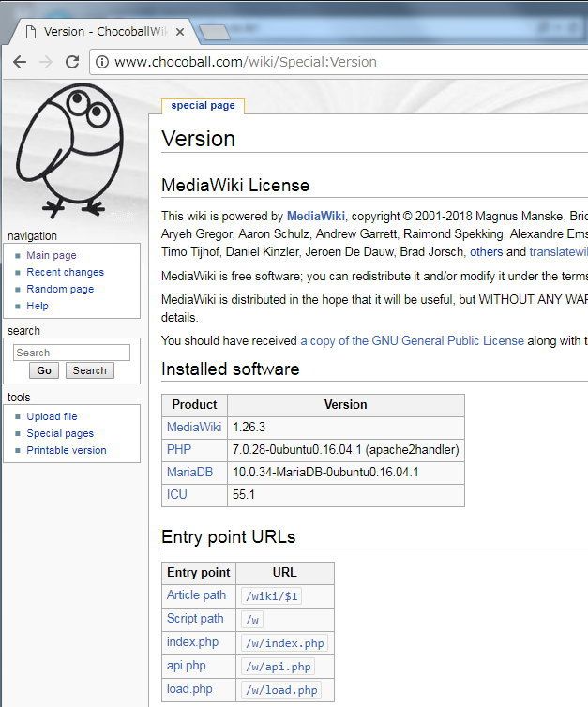Open Recent changes link
This screenshot has width=588, height=707.
coord(66,272)
